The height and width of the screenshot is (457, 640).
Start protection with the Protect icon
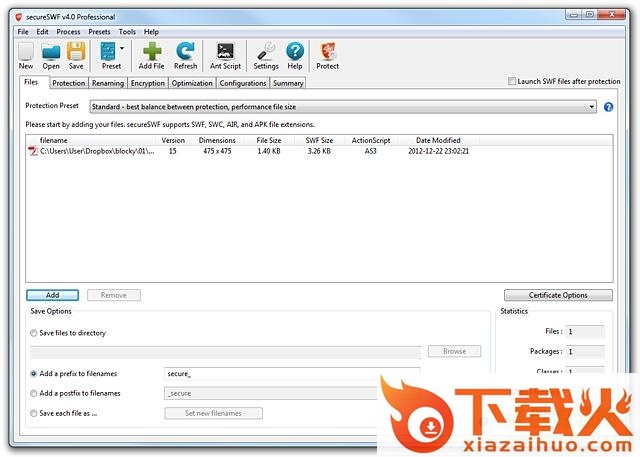327,52
